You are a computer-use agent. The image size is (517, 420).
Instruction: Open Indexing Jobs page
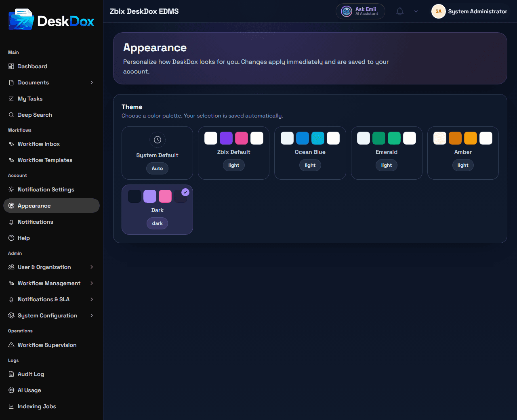[x=51, y=406]
